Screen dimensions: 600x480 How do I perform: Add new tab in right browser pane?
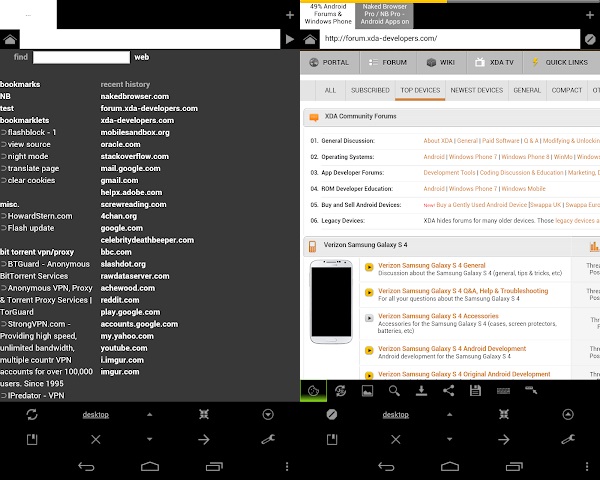(x=590, y=15)
